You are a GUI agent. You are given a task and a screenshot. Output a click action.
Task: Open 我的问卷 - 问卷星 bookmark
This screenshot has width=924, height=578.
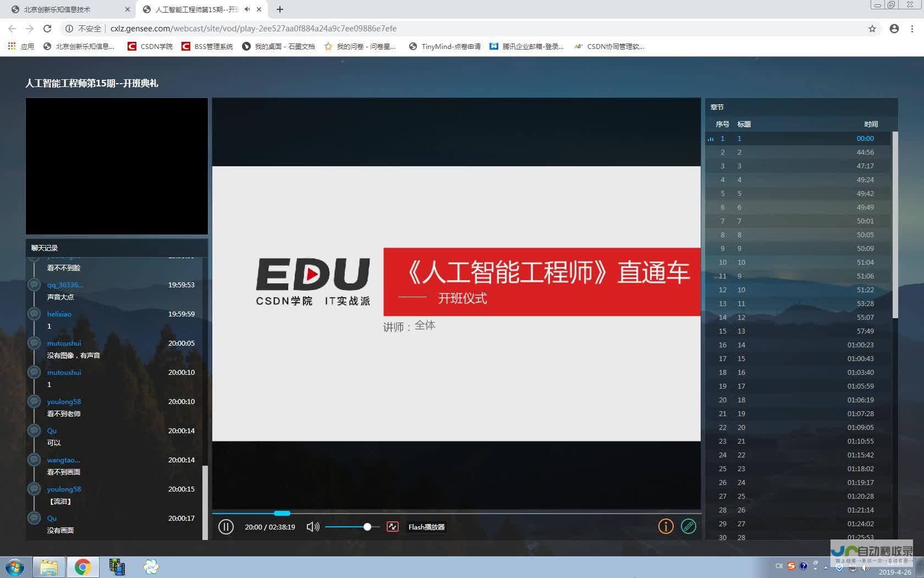tap(360, 46)
